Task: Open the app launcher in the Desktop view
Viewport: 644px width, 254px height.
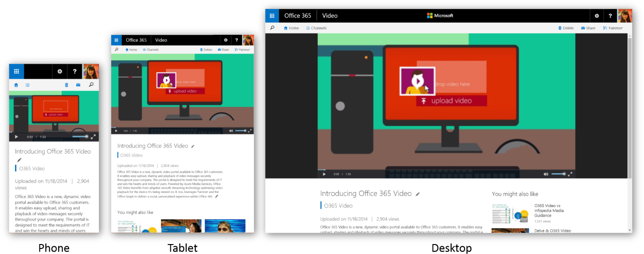Action: (272, 16)
